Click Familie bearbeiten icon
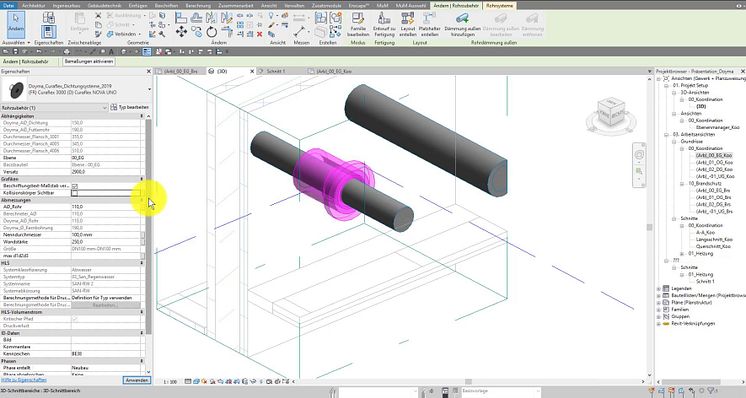The image size is (746, 398). click(358, 25)
